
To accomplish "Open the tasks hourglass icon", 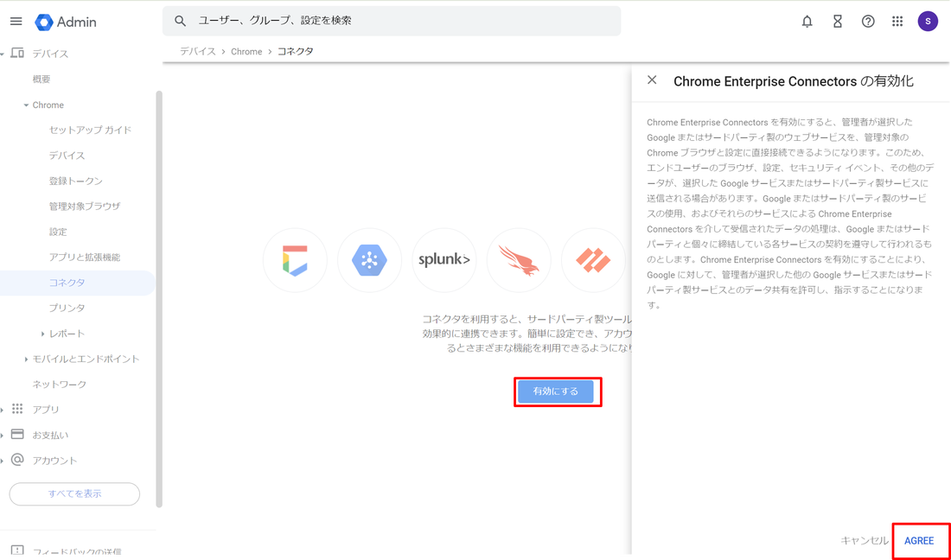I will click(x=838, y=22).
